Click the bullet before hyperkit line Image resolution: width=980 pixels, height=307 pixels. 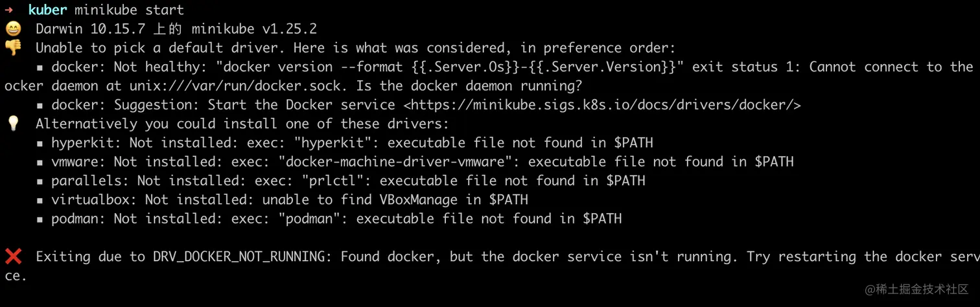(x=40, y=143)
